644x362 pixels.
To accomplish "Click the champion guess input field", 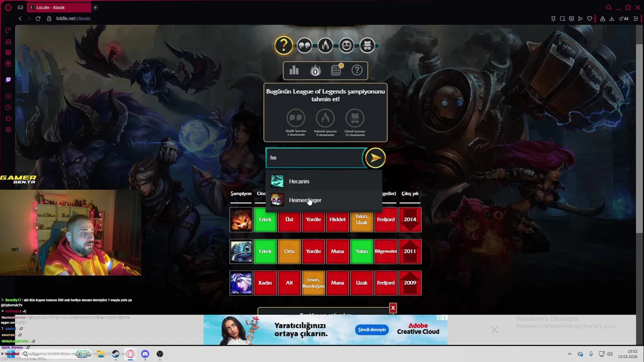I will pos(314,158).
